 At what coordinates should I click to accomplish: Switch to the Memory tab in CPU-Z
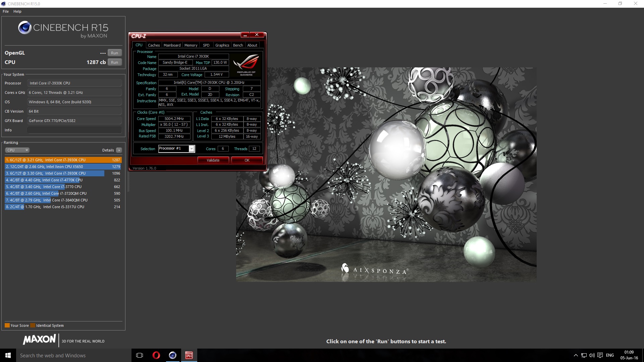click(191, 45)
